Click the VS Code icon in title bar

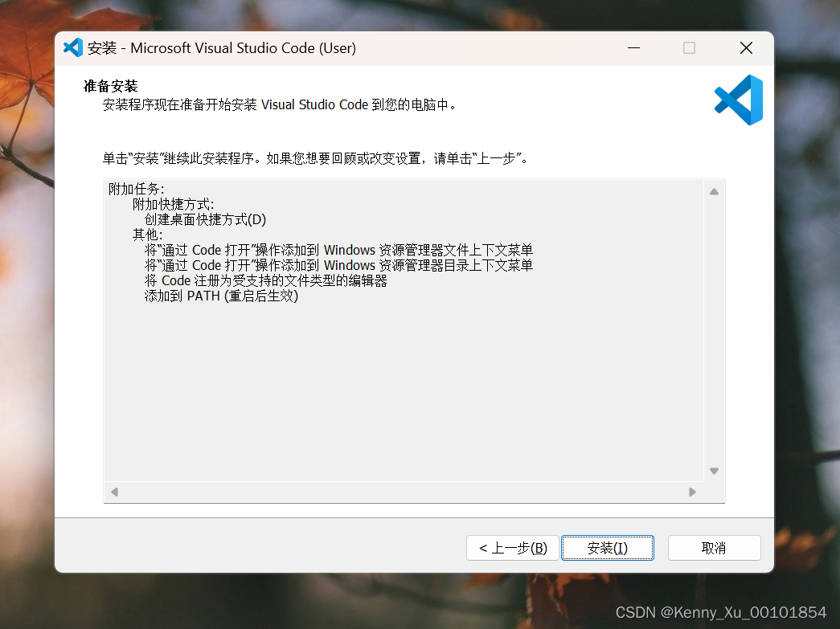73,47
